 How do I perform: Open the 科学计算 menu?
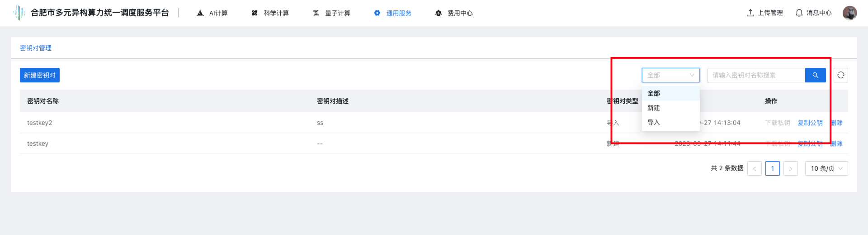tap(270, 13)
